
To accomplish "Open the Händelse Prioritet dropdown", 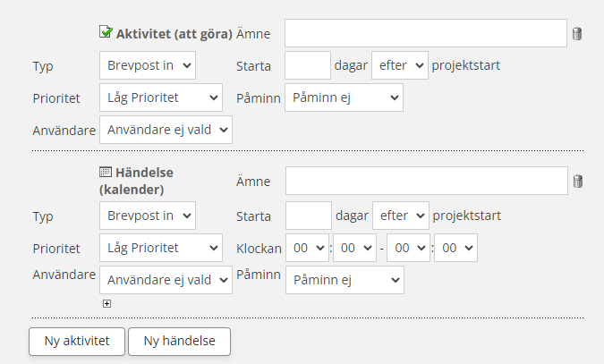I will pos(160,248).
